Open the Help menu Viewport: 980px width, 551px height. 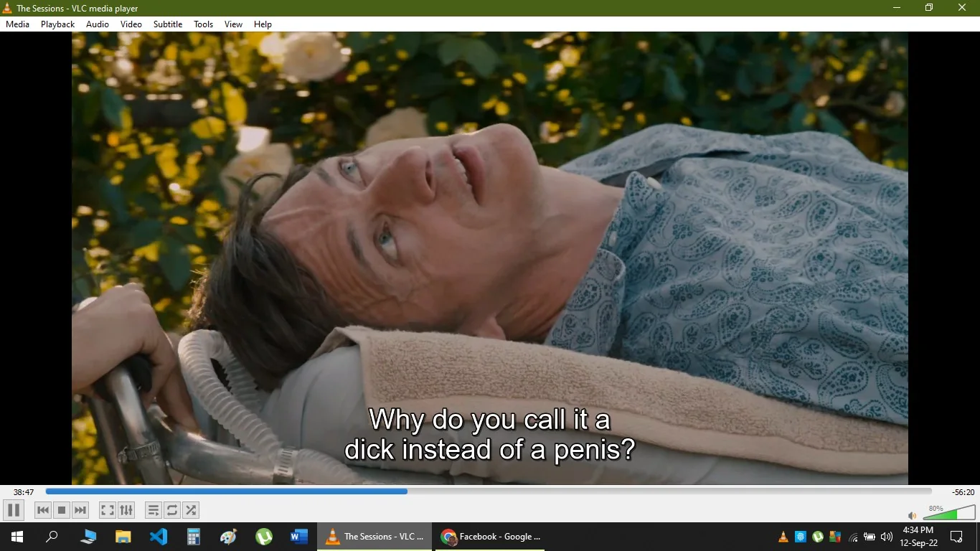(x=263, y=24)
